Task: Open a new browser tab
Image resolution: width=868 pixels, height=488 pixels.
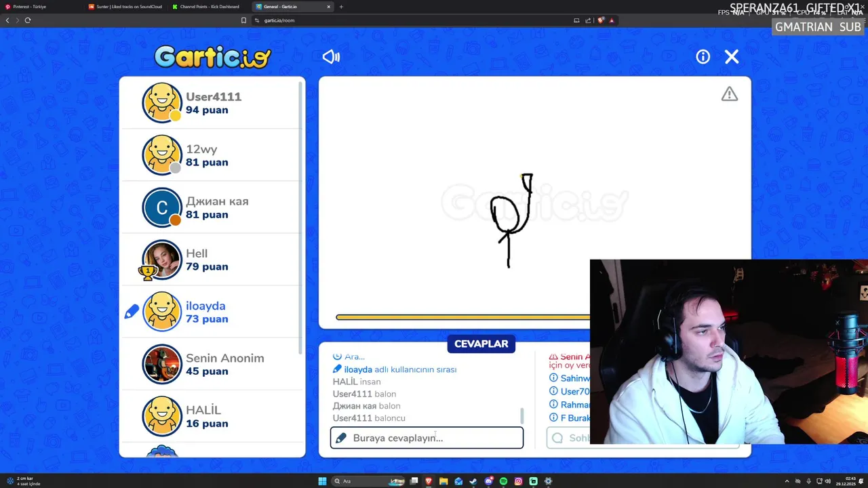Action: pyautogui.click(x=341, y=7)
